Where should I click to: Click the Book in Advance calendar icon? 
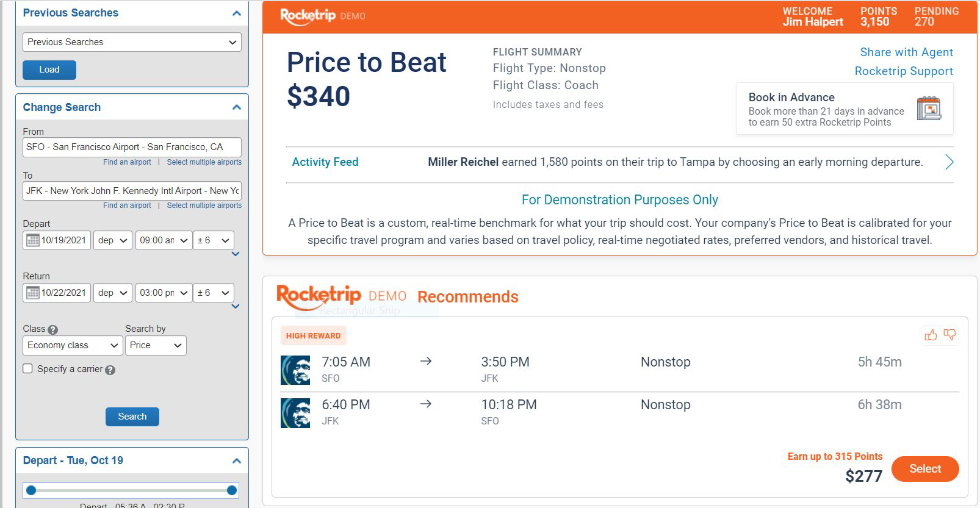(929, 109)
